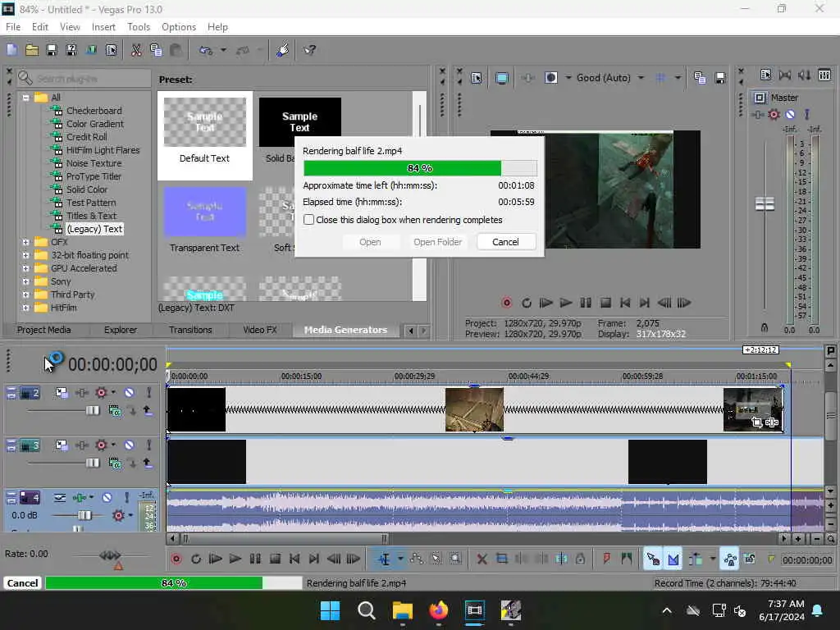The image size is (840, 630).
Task: Expand the Sony folder
Action: 25,282
